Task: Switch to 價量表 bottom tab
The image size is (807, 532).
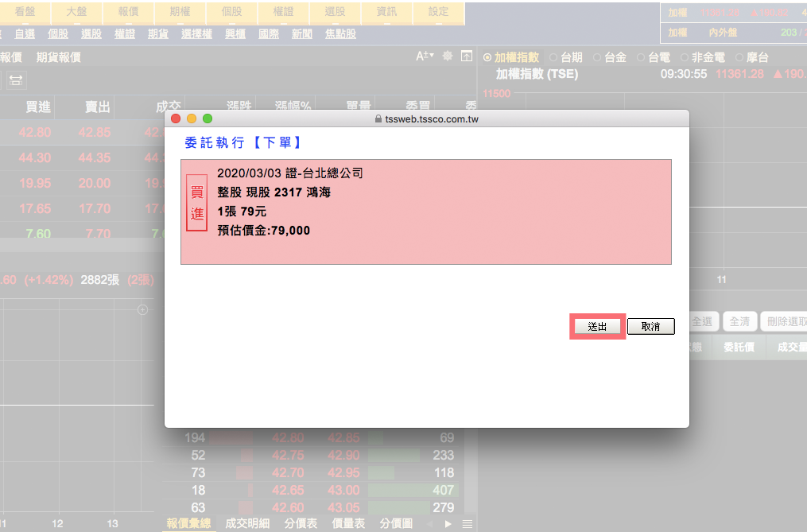Action: click(348, 523)
